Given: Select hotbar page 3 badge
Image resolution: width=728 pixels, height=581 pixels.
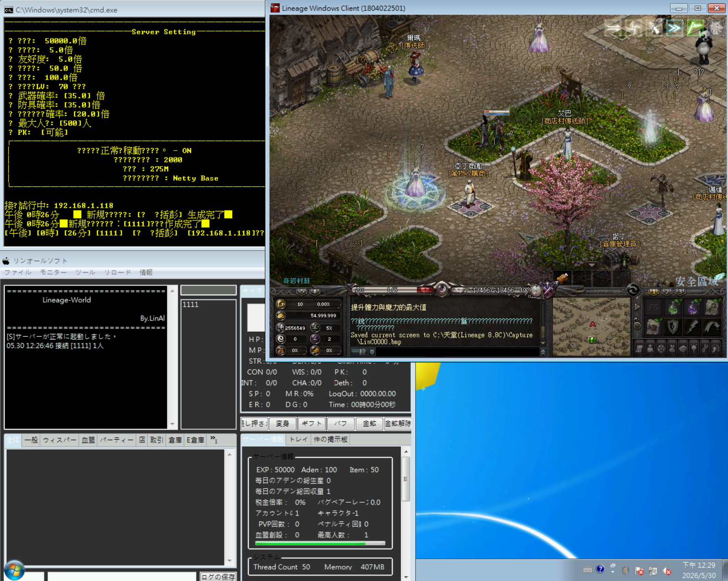Looking at the screenshot, I should (681, 291).
